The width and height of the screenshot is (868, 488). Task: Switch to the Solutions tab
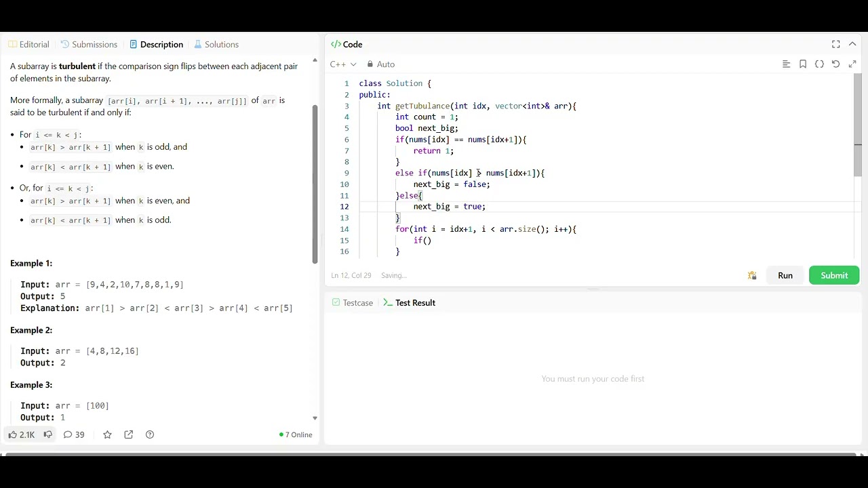pos(216,44)
